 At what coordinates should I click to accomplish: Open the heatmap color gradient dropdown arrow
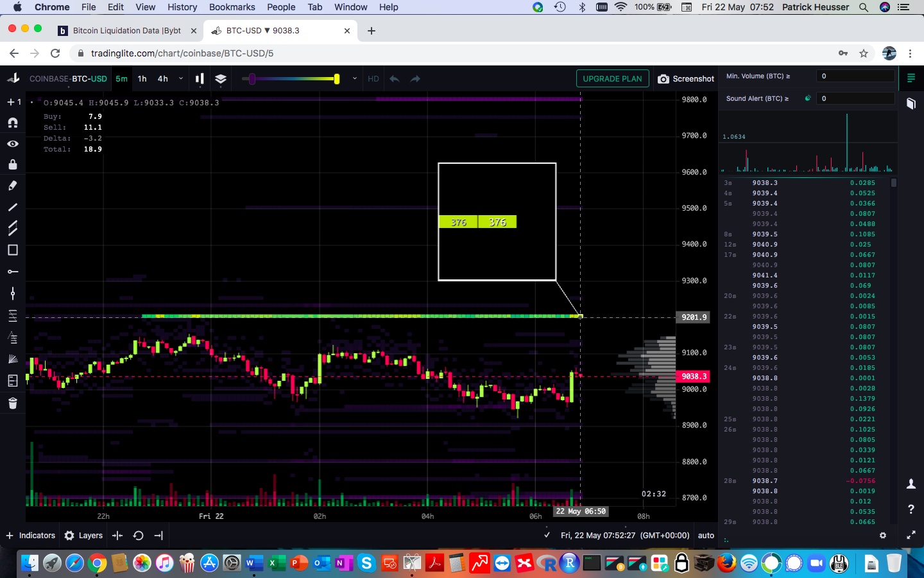coord(355,79)
